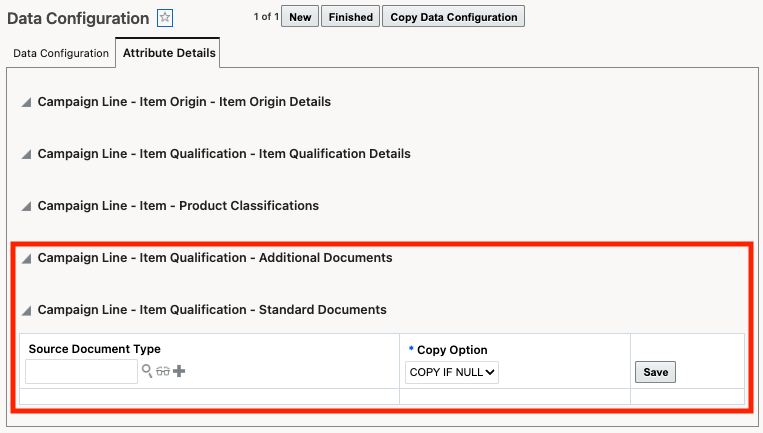Click the search magnifier for Source Document Type
The width and height of the screenshot is (763, 433).
(x=147, y=372)
